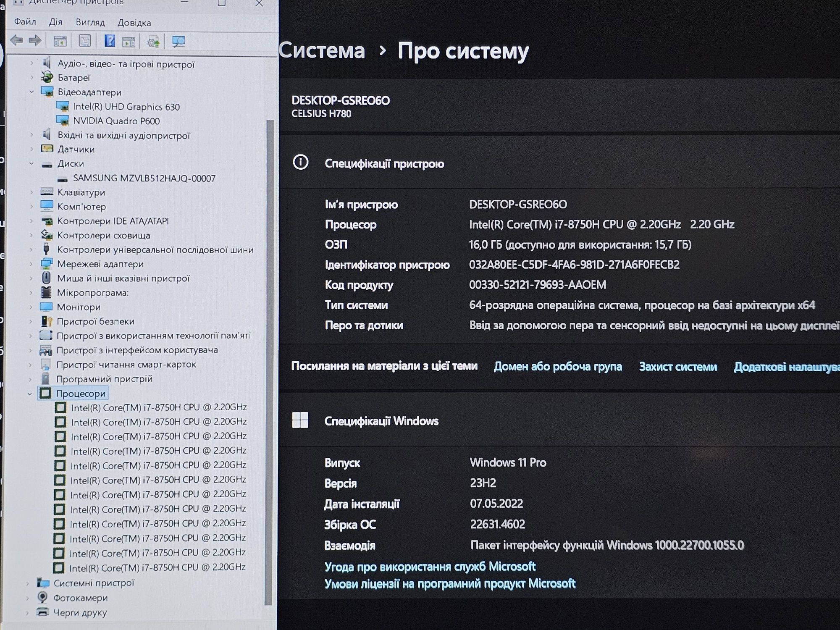The width and height of the screenshot is (840, 630).
Task: Click the Фотокамери camera icon
Action: pos(42,597)
